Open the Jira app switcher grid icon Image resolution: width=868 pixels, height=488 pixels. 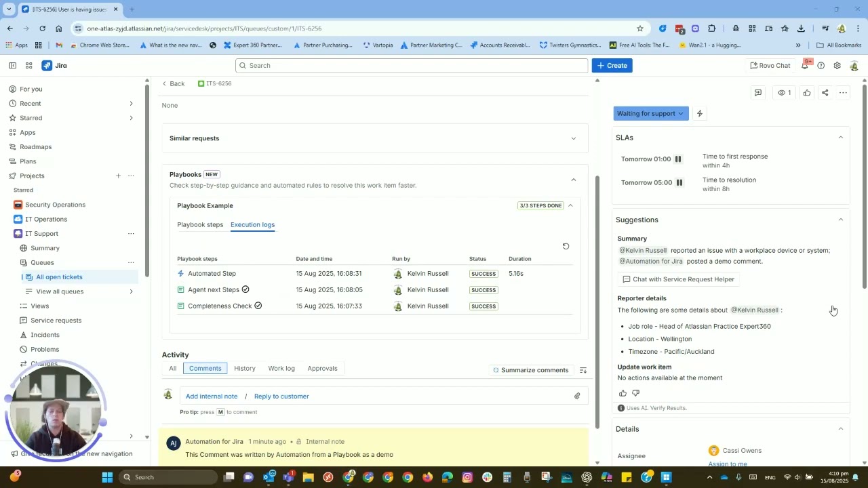click(28, 66)
